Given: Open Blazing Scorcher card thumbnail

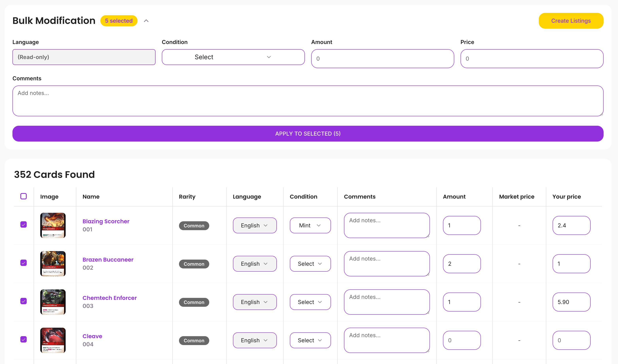Looking at the screenshot, I should coord(53,225).
